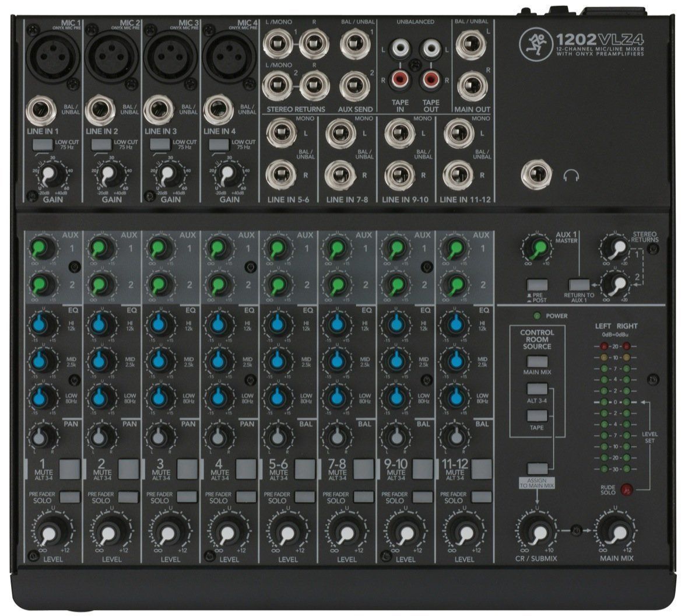
Task: Select Tape as control room source
Action: tap(537, 416)
